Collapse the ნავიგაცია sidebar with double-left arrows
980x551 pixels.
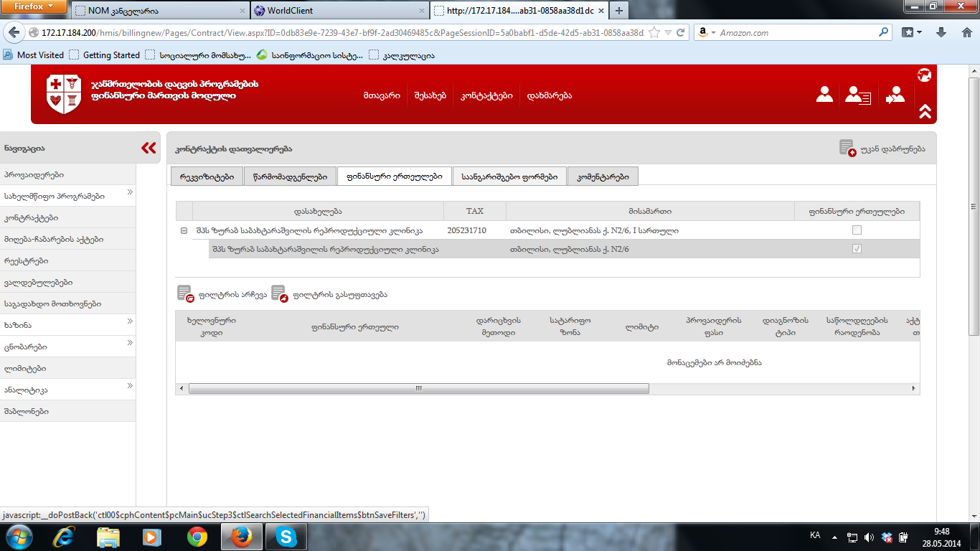[149, 149]
